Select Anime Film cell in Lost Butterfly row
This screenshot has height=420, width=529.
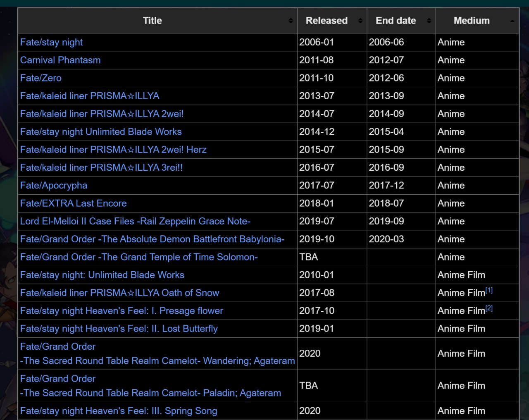pos(477,329)
